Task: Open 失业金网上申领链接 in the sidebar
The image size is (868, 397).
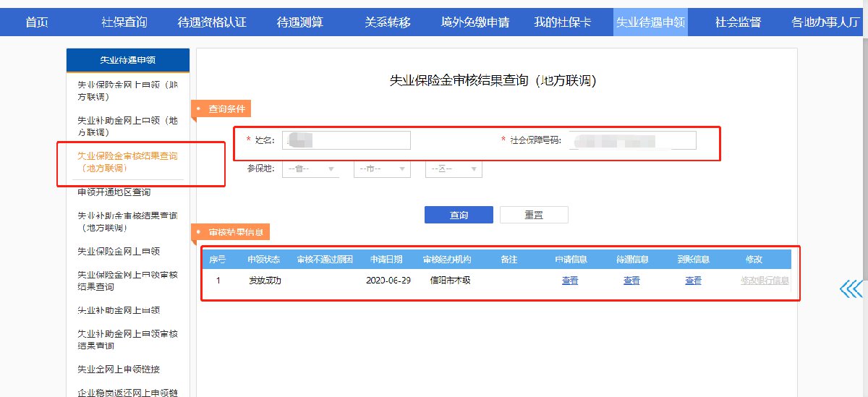Action: 119,370
